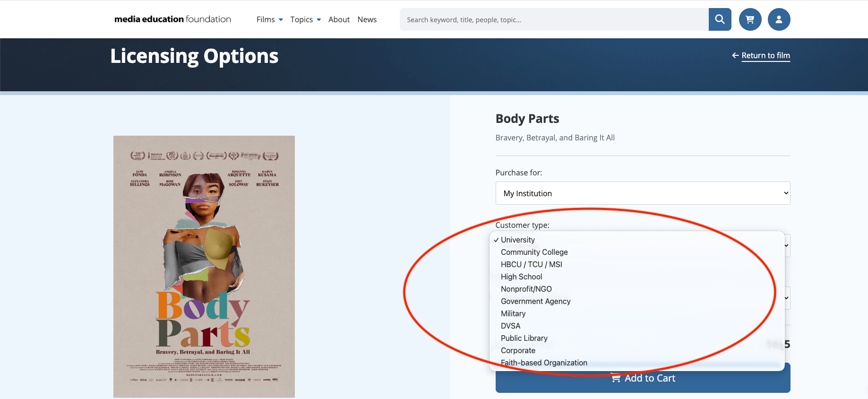The height and width of the screenshot is (399, 868).
Task: Go to the About page
Action: [339, 19]
